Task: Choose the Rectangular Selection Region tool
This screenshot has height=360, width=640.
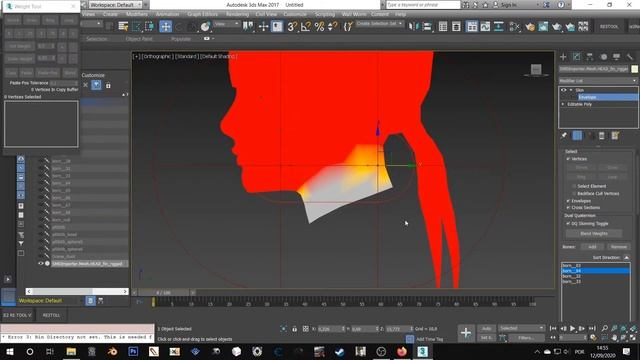Action: pos(136,27)
